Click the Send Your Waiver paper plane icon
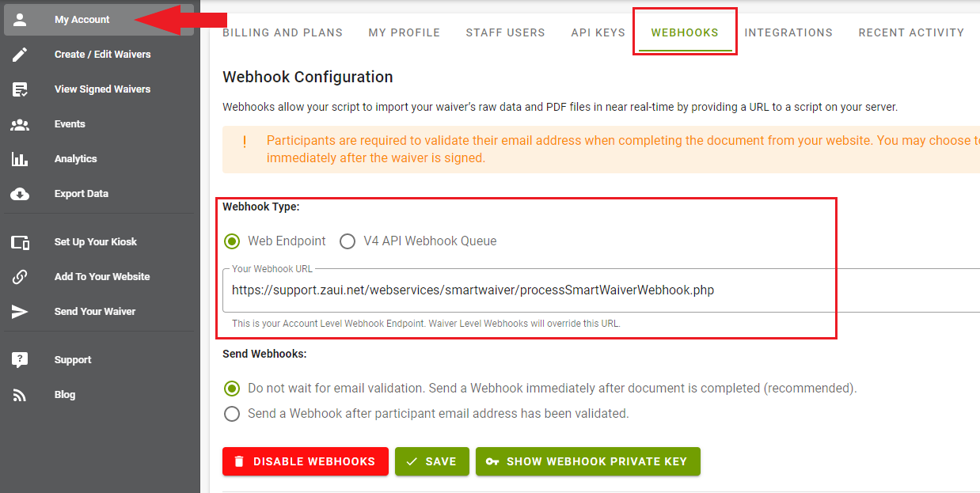The height and width of the screenshot is (493, 980). pyautogui.click(x=20, y=312)
